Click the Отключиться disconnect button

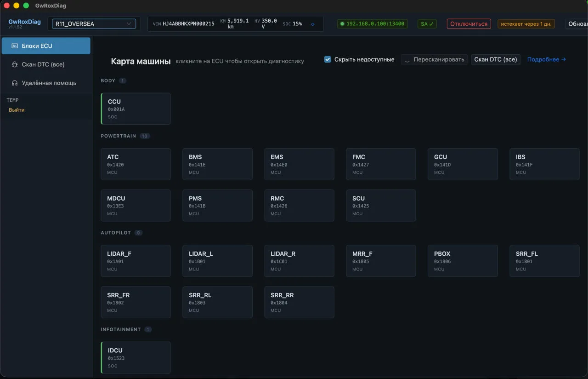469,24
